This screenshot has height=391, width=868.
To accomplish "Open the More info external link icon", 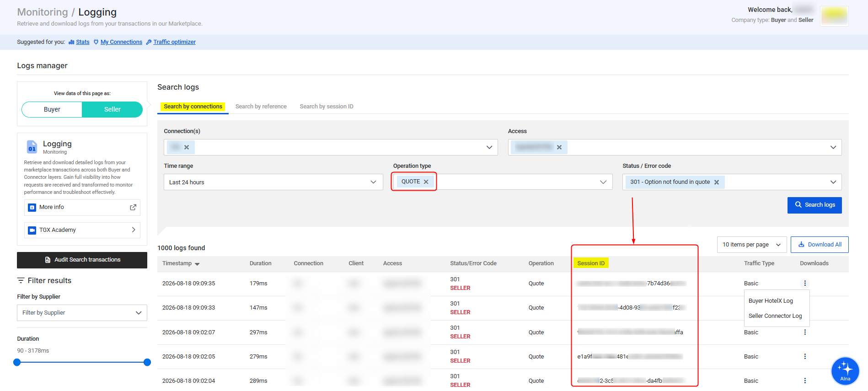I will (x=133, y=207).
